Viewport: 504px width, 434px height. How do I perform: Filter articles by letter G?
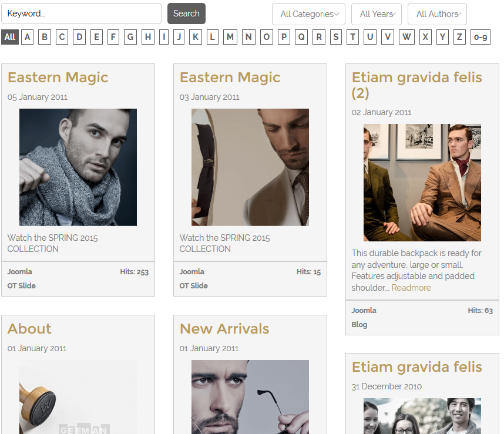(130, 37)
